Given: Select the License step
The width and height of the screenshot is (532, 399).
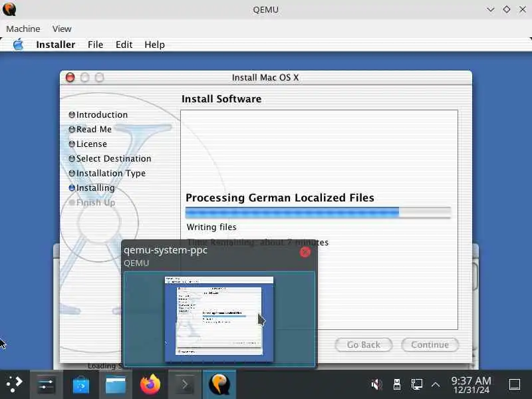Looking at the screenshot, I should 88,144.
